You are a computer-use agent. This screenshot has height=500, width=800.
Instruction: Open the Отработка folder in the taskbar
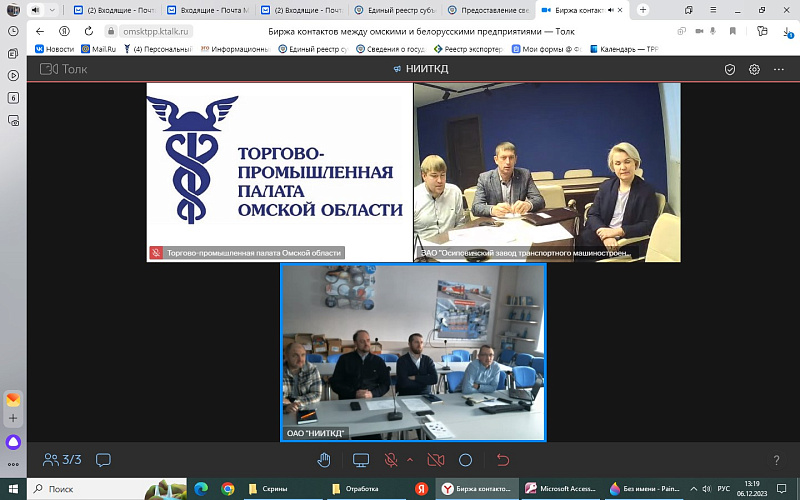point(365,489)
